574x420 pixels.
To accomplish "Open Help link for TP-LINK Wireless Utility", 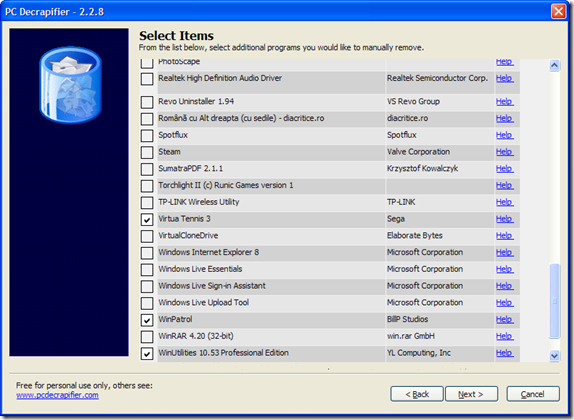I will pyautogui.click(x=504, y=202).
